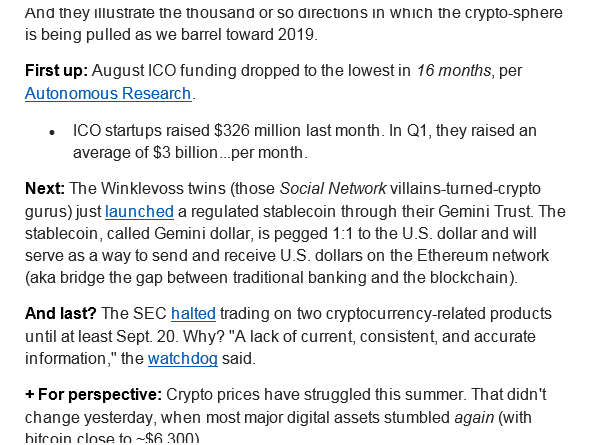
Task: Follow the "launched" hyperlink
Action: pos(139,212)
